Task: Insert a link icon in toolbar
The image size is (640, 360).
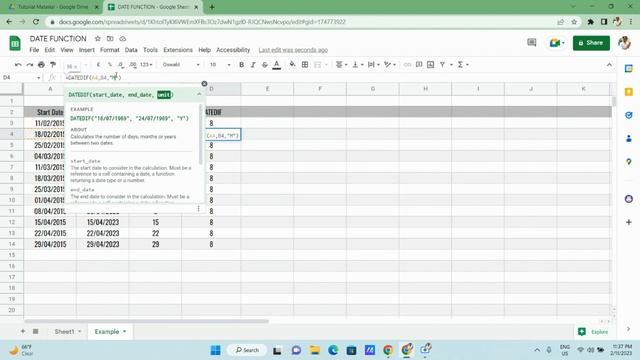Action: click(x=407, y=64)
